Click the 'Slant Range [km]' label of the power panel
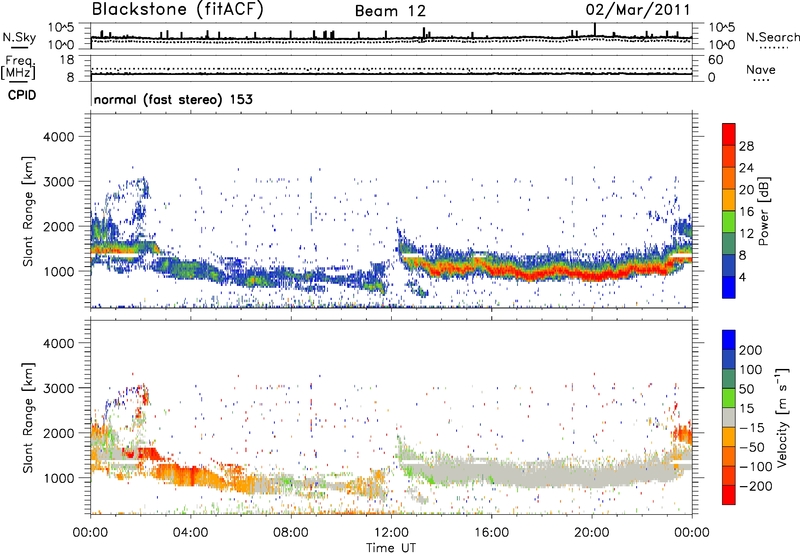The width and height of the screenshot is (800, 554). (x=28, y=211)
